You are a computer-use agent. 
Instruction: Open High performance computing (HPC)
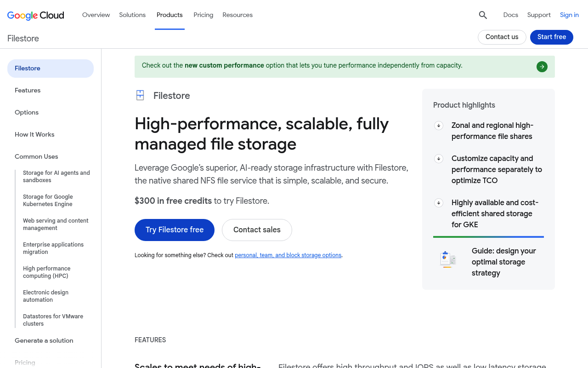(x=47, y=272)
